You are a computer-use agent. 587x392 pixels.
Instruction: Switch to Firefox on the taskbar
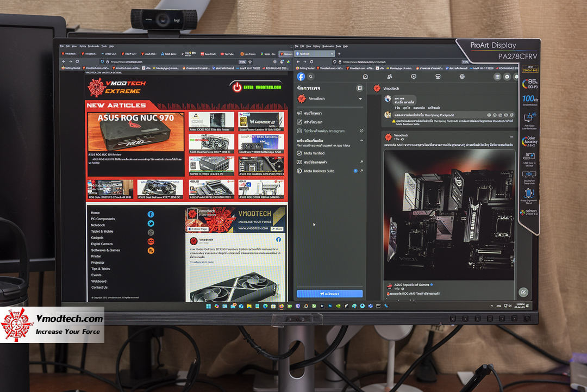282,306
